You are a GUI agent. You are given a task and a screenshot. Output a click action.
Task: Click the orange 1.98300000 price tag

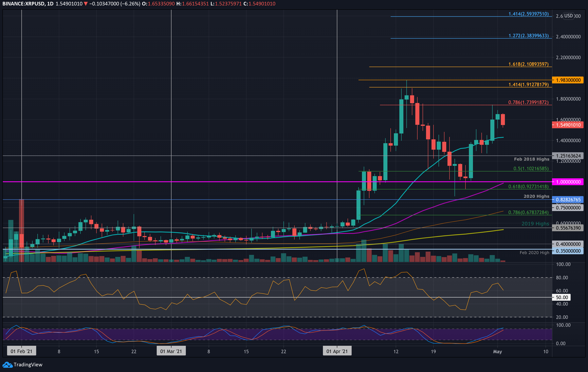tap(568, 80)
